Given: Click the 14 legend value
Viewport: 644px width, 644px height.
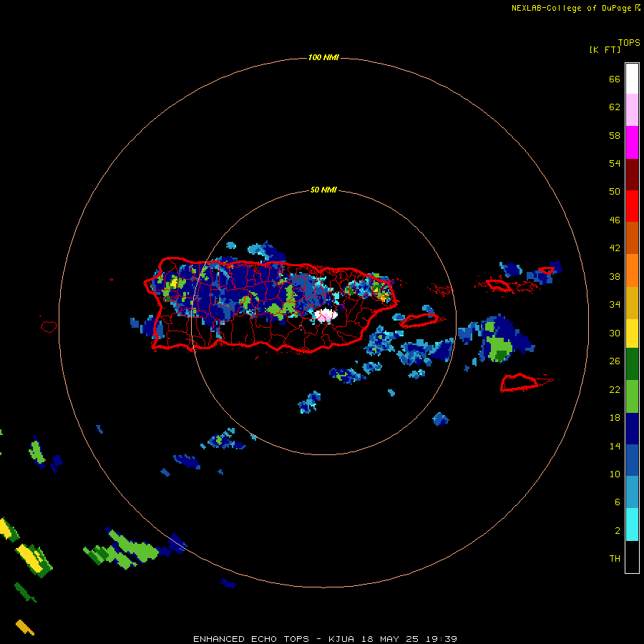Looking at the screenshot, I should (615, 446).
